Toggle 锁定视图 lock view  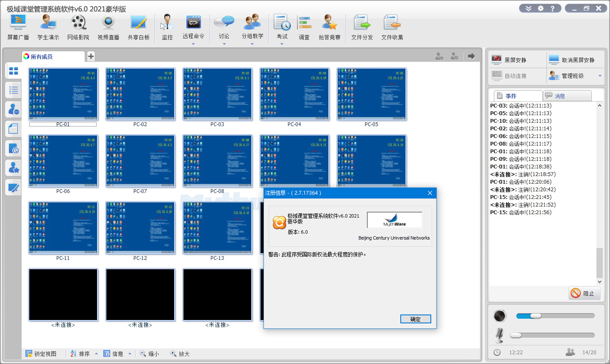(41, 354)
